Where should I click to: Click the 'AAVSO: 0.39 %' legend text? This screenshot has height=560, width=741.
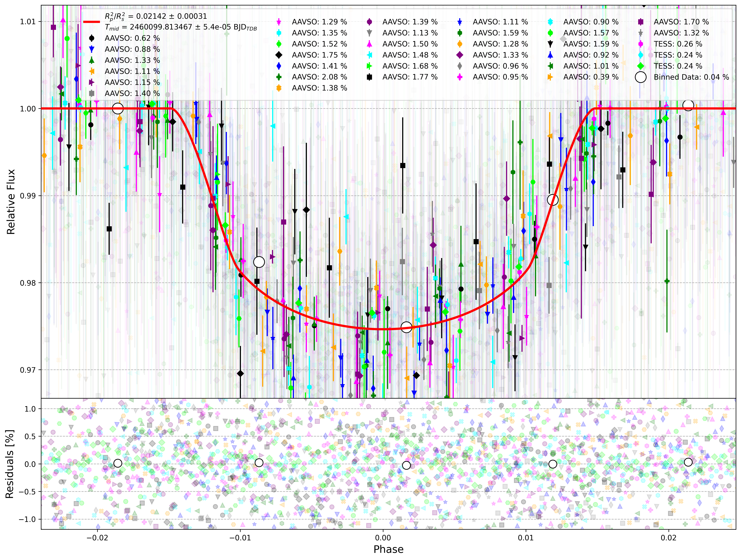click(591, 77)
